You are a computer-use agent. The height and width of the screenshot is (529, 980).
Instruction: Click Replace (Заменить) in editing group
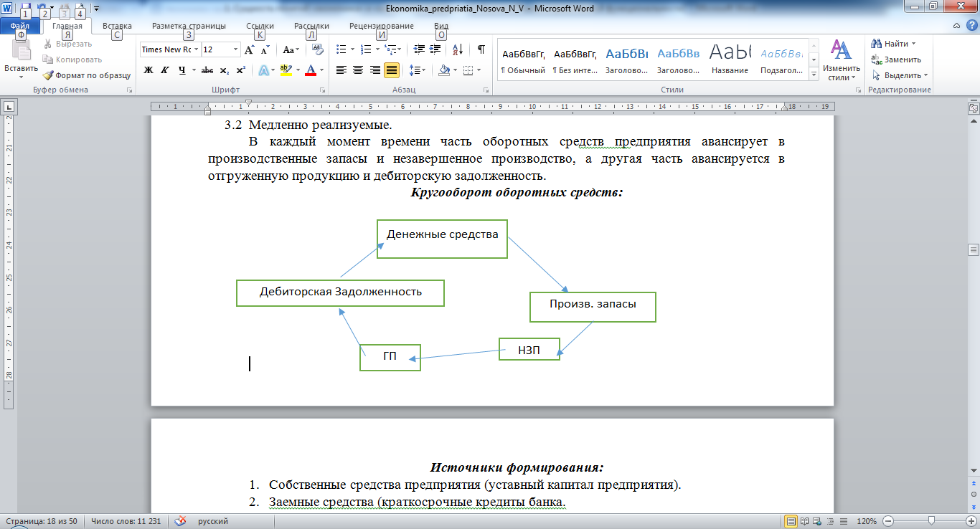pos(896,59)
